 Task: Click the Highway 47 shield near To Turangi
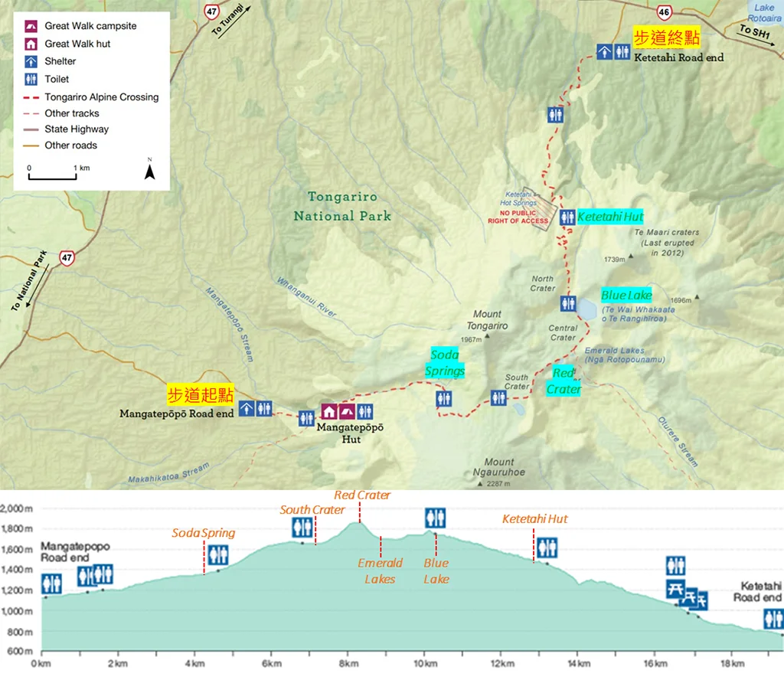[211, 11]
